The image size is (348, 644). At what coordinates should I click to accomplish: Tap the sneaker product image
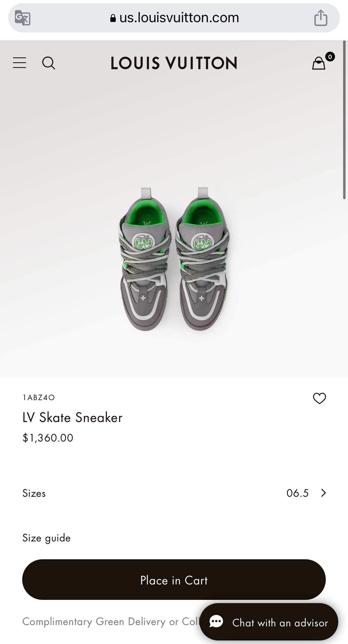point(174,259)
